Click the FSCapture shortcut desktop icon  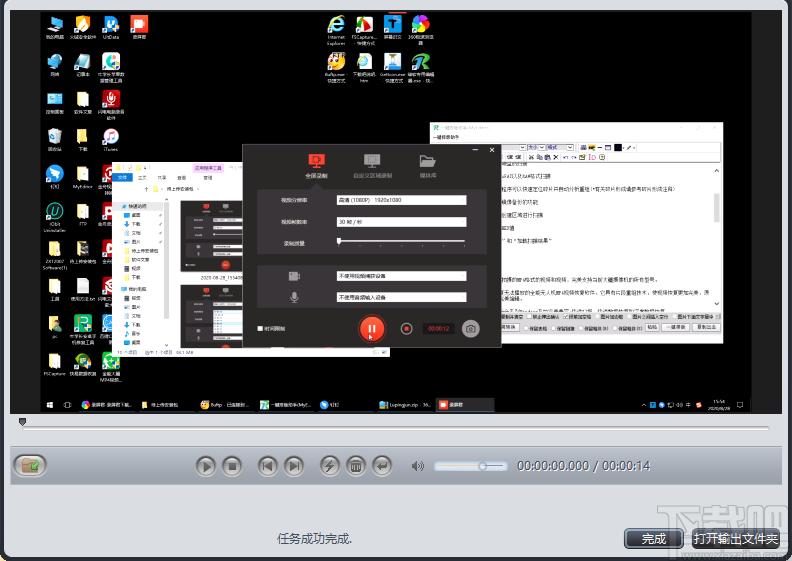364,30
